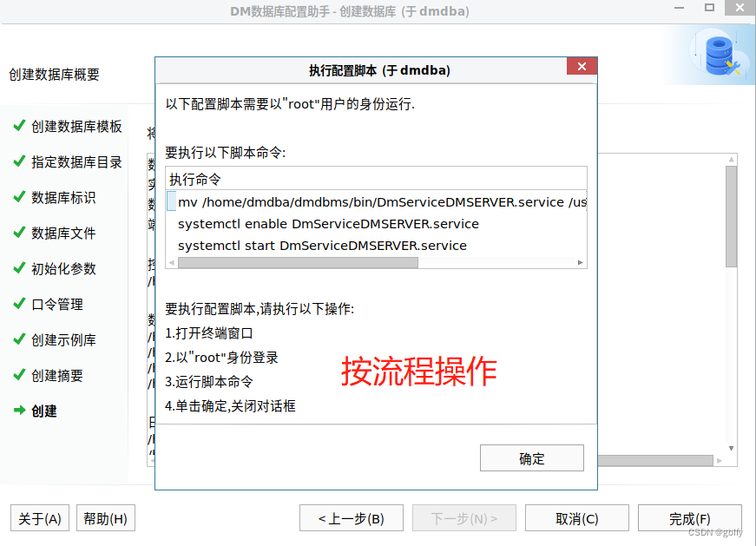Viewport: 756px width, 546px height.
Task: Select the systemctl enable DmServiceDMSERVER.service row
Action: [x=376, y=224]
